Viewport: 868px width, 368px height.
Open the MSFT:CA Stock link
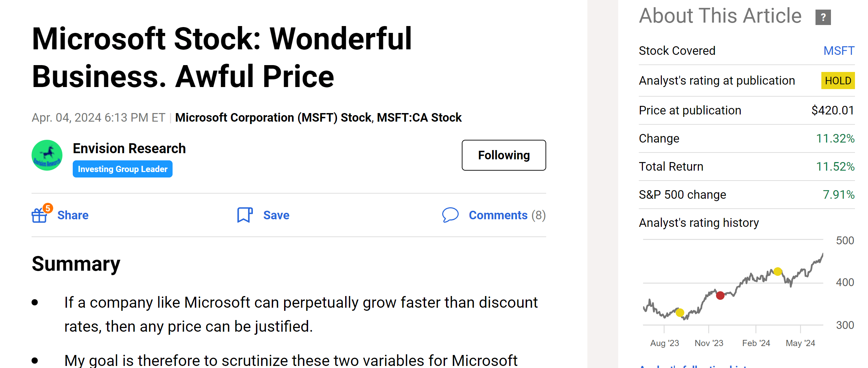click(419, 118)
